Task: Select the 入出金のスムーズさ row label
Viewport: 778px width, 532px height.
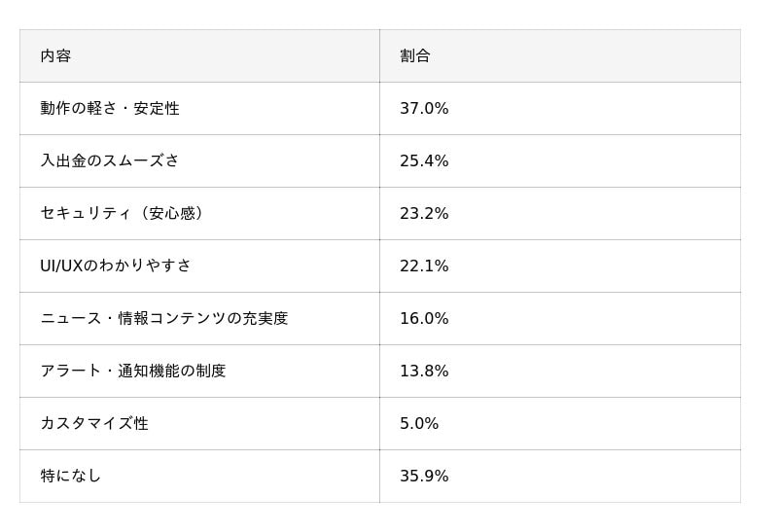Action: coord(110,161)
